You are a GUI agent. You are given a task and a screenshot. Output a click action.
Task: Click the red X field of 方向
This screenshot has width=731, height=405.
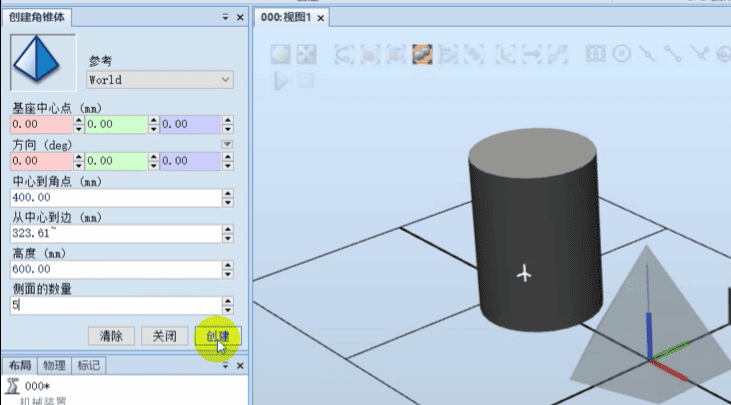coord(41,161)
